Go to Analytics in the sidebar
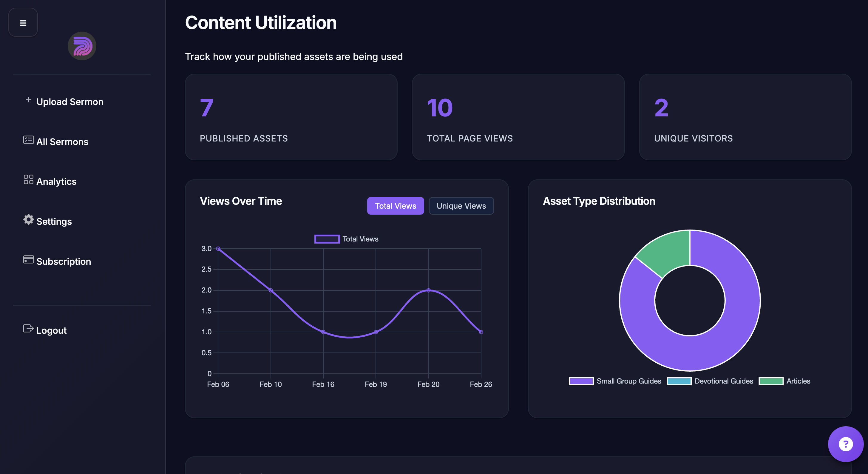Viewport: 868px width, 474px height. 56,181
